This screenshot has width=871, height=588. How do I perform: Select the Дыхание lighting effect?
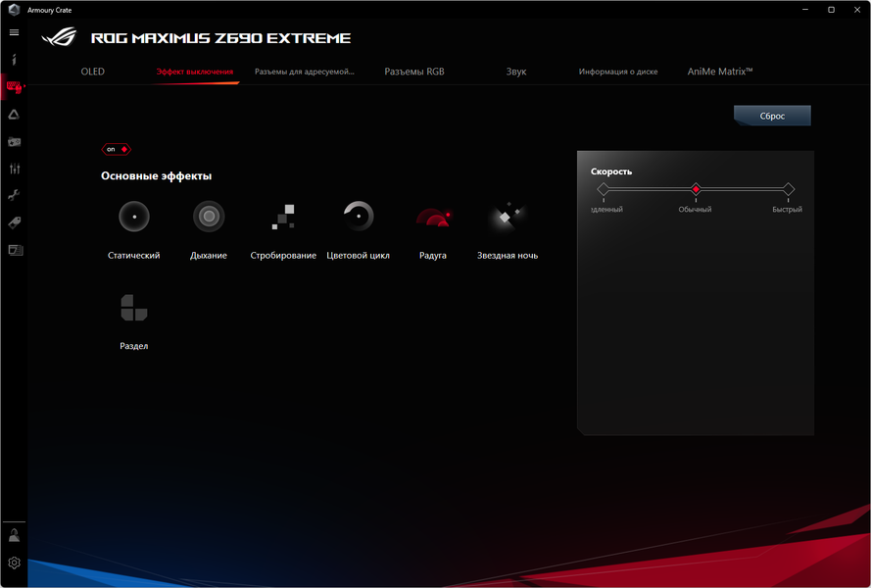click(209, 230)
